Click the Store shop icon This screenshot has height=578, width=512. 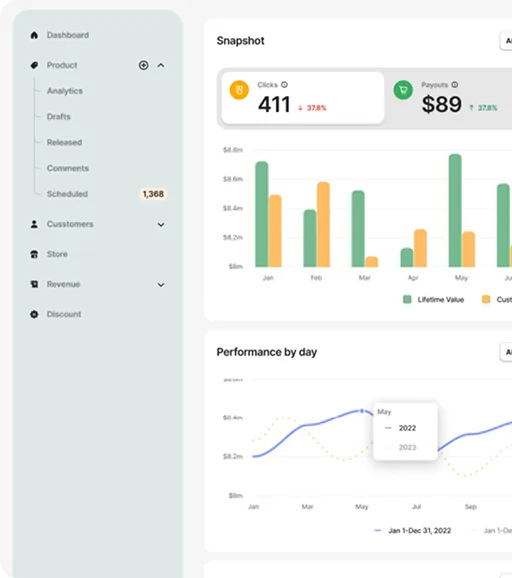coord(34,254)
